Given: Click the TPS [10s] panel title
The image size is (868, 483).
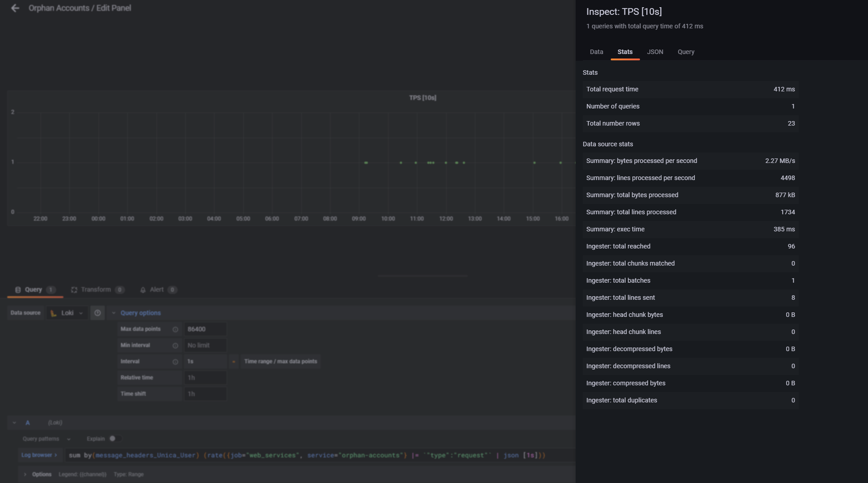Looking at the screenshot, I should (423, 98).
